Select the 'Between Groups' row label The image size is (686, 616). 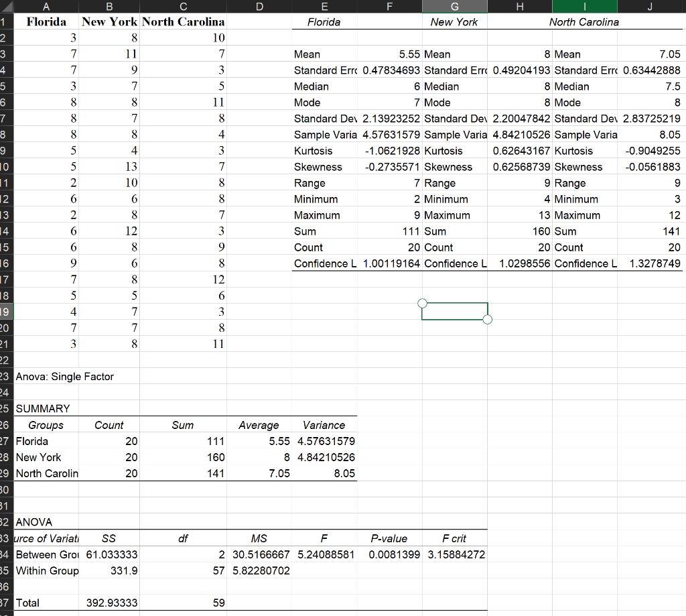click(x=47, y=555)
